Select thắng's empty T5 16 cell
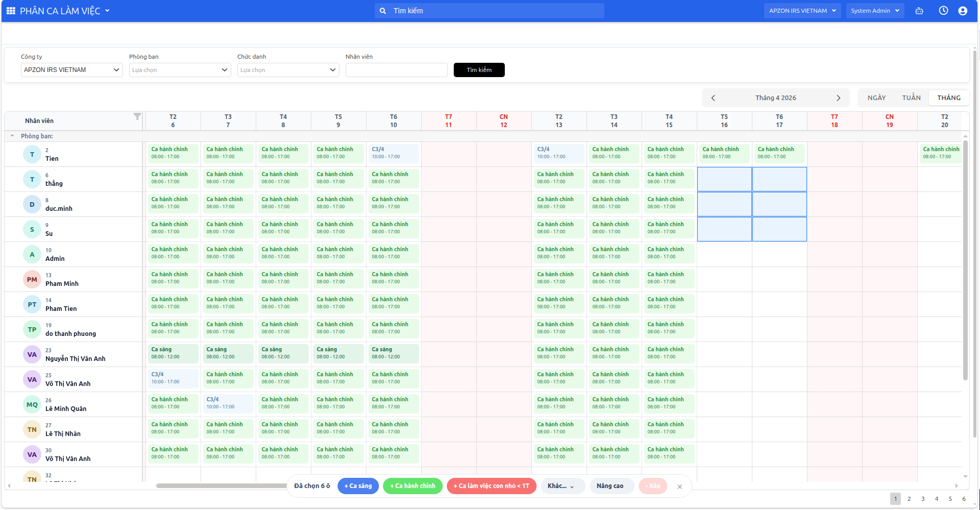This screenshot has width=980, height=510. (724, 179)
